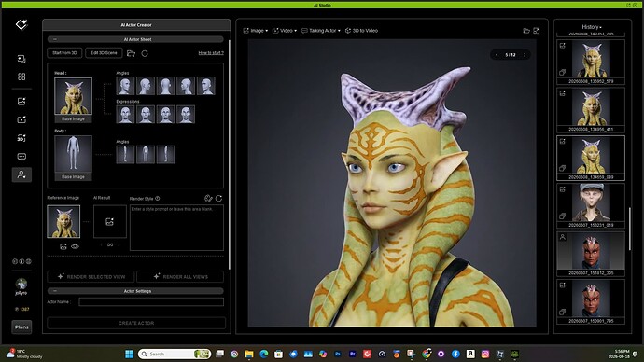Select the Body Base Image thumbnail
The image size is (644, 362).
click(x=73, y=154)
